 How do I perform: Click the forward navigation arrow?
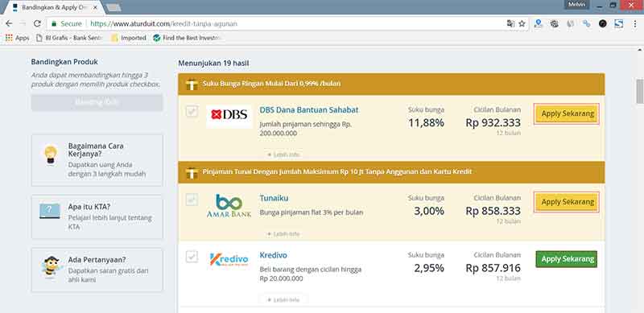point(23,24)
